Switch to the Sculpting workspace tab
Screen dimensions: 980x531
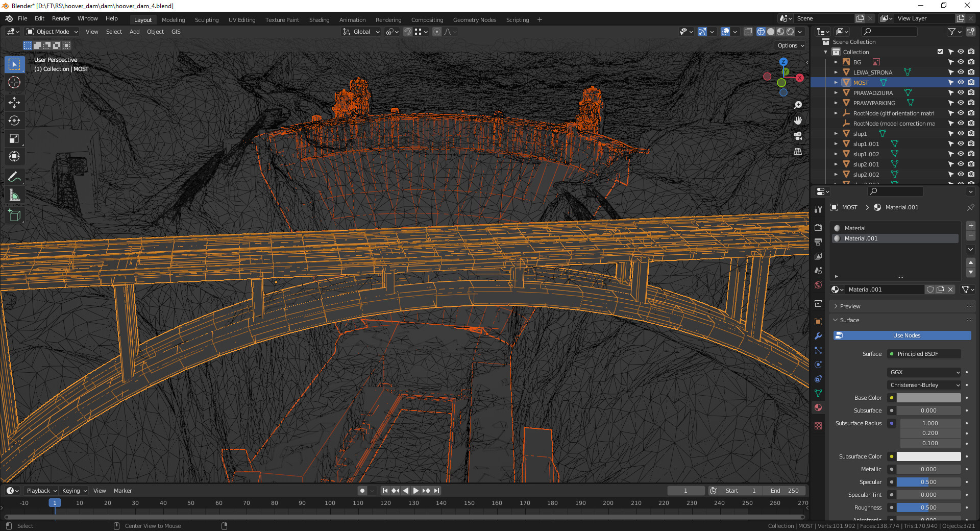tap(206, 20)
